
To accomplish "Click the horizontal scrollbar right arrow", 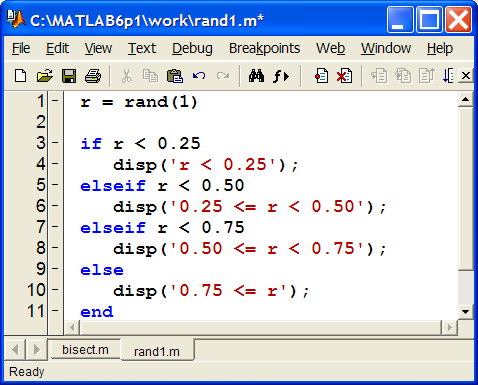I will tap(449, 328).
